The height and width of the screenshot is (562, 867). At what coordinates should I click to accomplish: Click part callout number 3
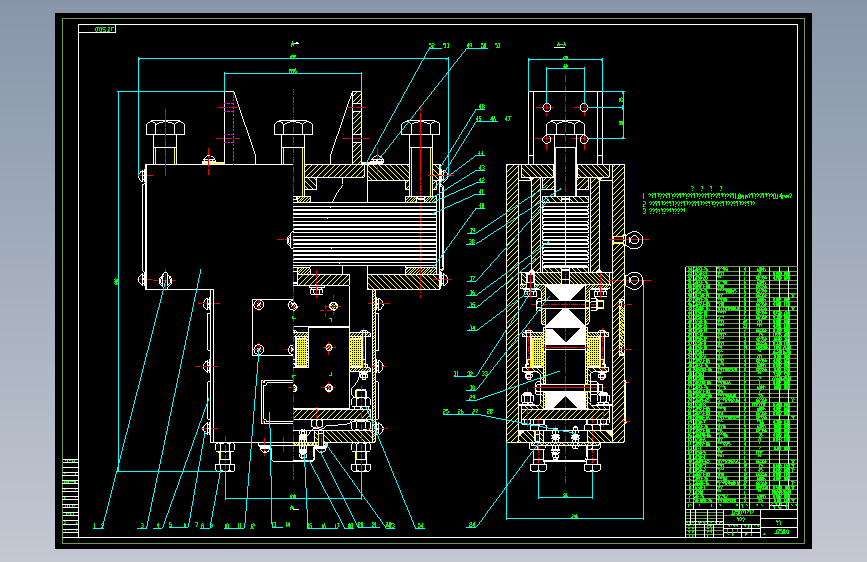pos(143,526)
